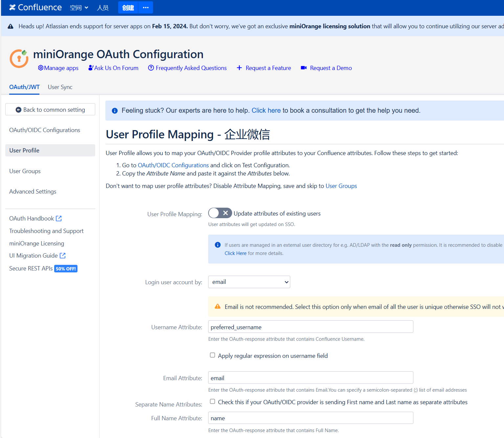The image size is (504, 438).
Task: Open the Frequently Asked Questions link
Action: pos(191,68)
